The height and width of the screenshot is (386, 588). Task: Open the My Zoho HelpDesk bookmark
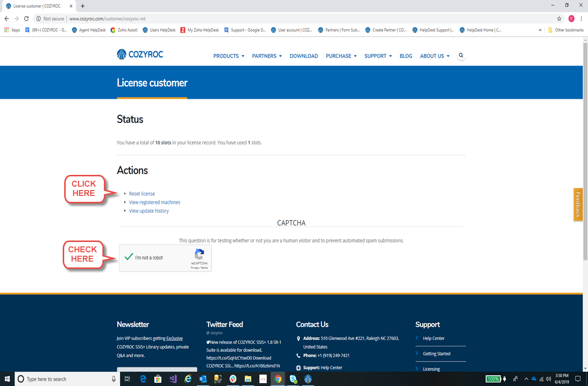(200, 30)
